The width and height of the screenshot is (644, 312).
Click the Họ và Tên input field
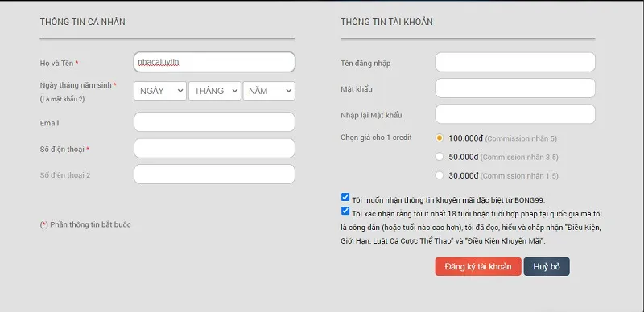coord(214,62)
